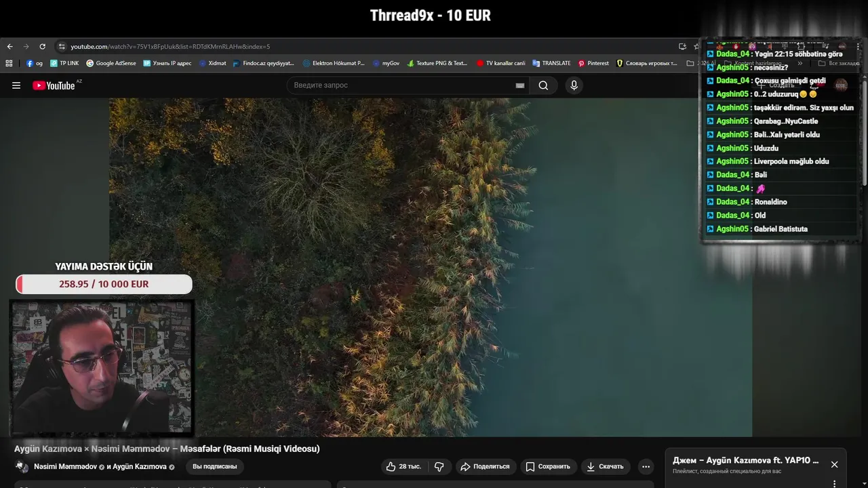Screen dimensions: 868x488
Task: Open the Словарь игровых bookmark
Action: 646,63
